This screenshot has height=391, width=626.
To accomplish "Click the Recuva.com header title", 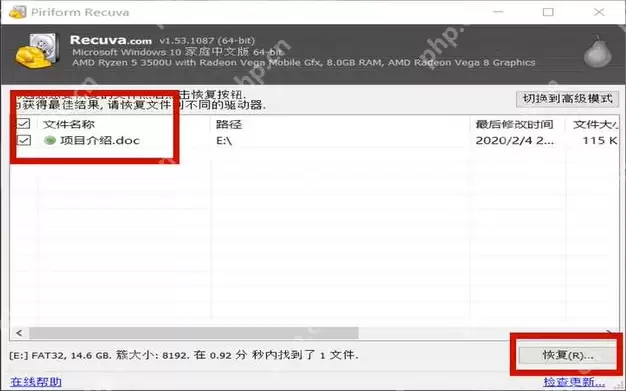I will tap(111, 40).
